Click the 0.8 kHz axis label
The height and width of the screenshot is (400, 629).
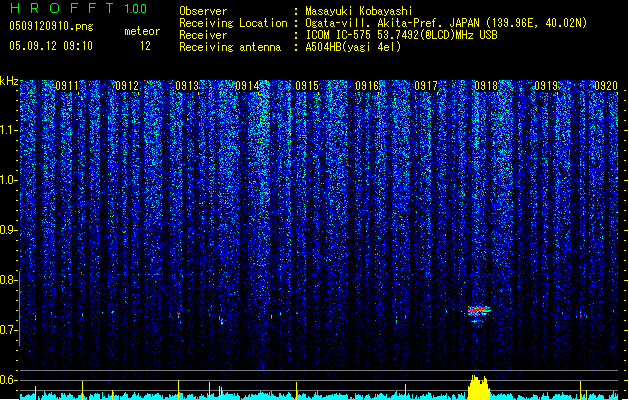click(9, 280)
